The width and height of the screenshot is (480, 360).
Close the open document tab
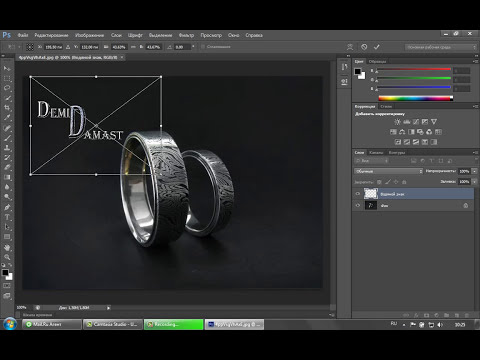click(122, 57)
